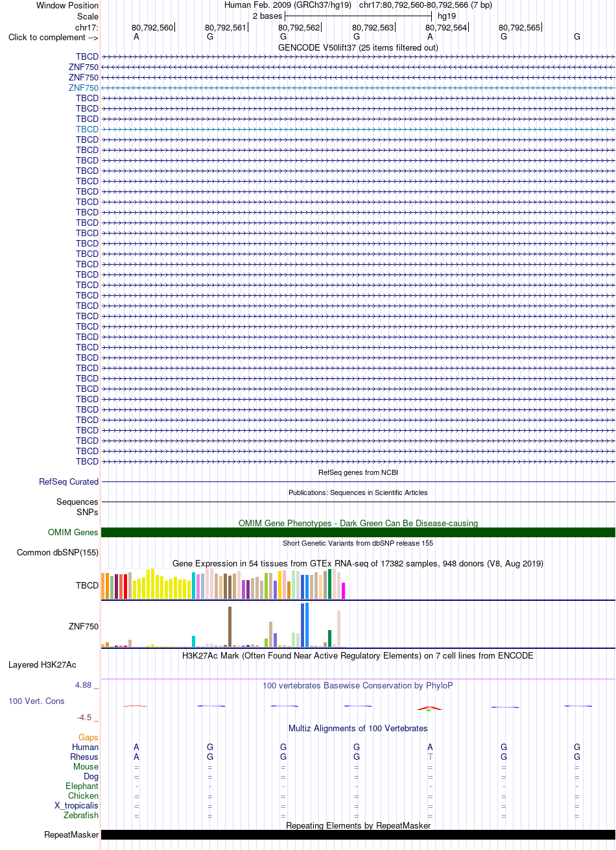Click the black RepeatMasker bar
The height and width of the screenshot is (850, 616).
point(358,835)
